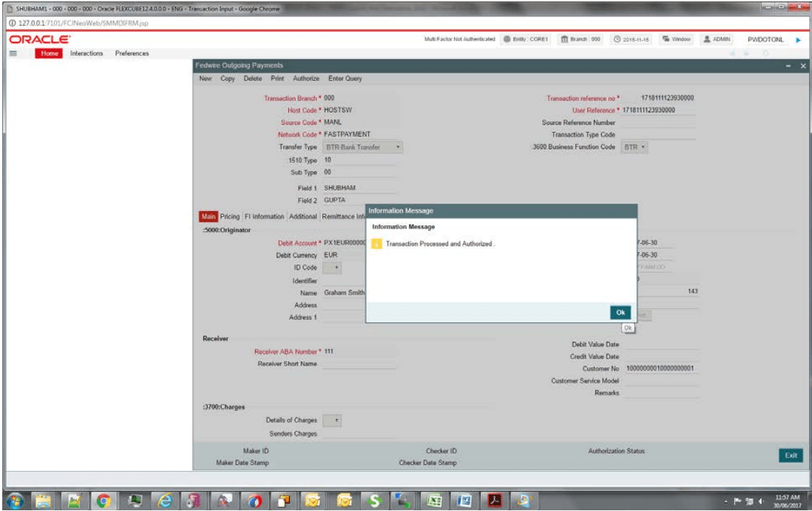The image size is (812, 511).
Task: Open Excel from the taskbar
Action: pyautogui.click(x=434, y=501)
